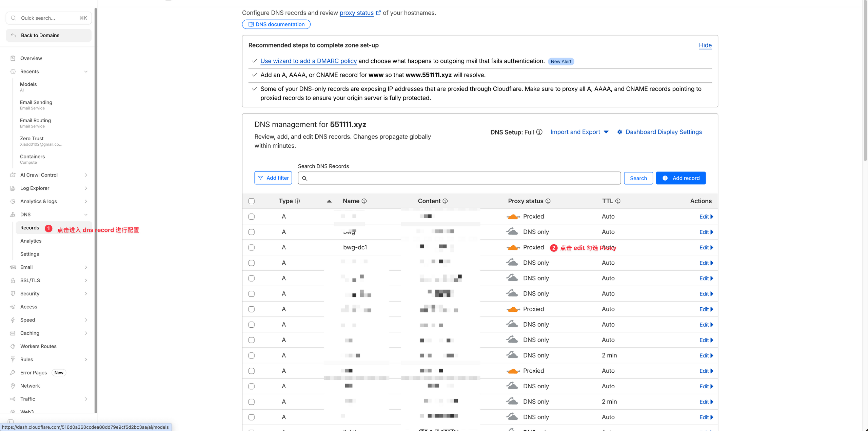This screenshot has height=431, width=868.
Task: Click the Caching sidebar icon
Action: pyautogui.click(x=13, y=333)
